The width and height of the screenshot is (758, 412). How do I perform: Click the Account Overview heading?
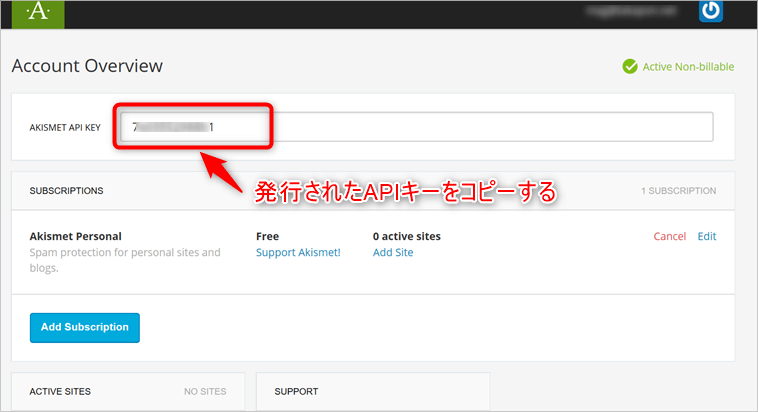point(87,66)
